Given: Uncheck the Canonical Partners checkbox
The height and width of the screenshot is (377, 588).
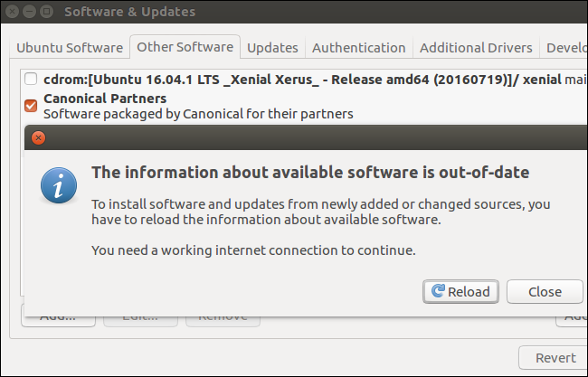Looking at the screenshot, I should pos(31,106).
